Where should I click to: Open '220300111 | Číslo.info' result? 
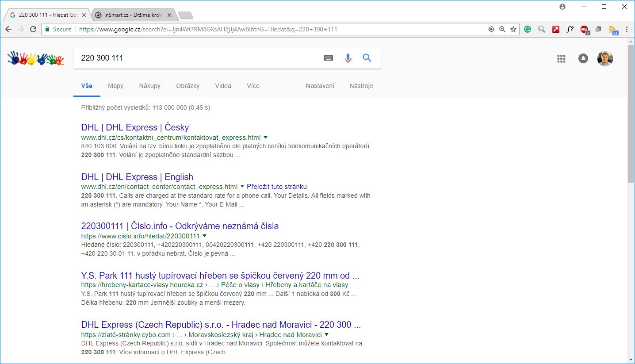pos(180,226)
